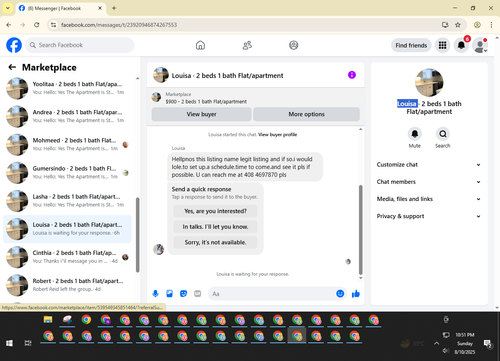Image resolution: width=500 pixels, height=361 pixels.
Task: Focus the Search Facebook field
Action: (x=80, y=45)
